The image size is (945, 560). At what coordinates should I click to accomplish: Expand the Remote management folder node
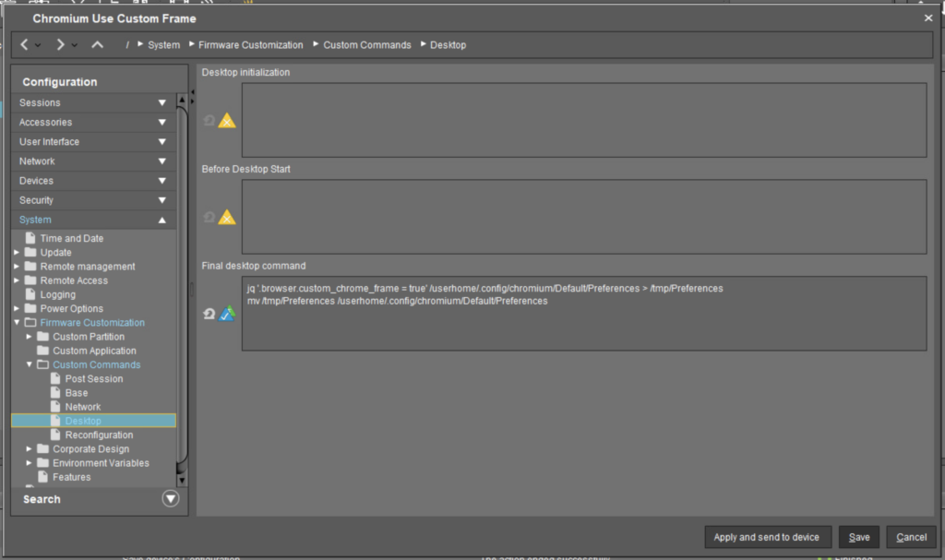pyautogui.click(x=17, y=267)
